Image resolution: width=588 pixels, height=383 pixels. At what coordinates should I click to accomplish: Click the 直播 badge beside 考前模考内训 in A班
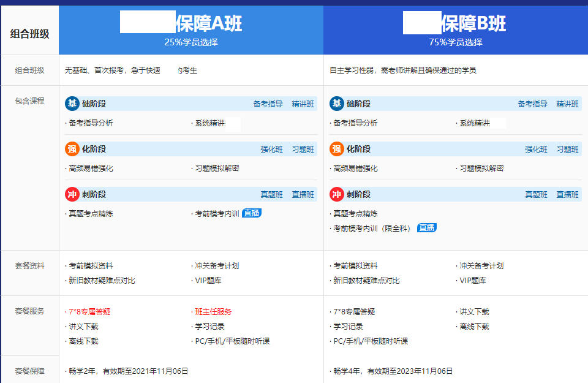[x=252, y=213]
